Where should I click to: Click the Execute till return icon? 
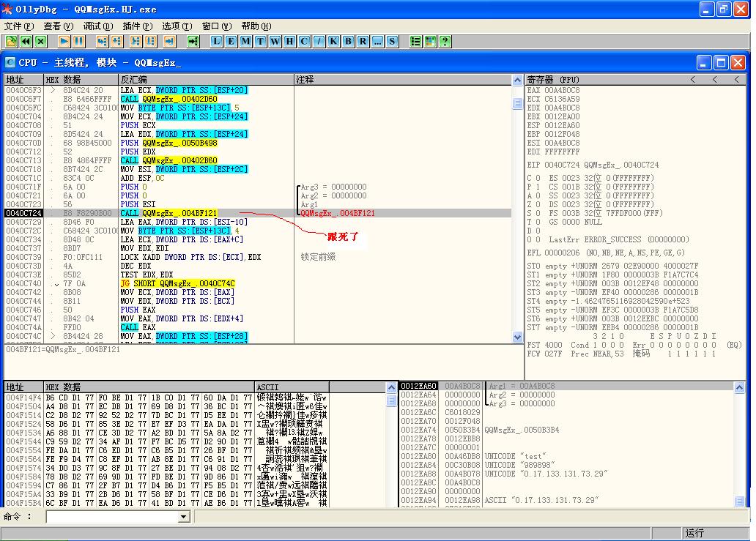tap(169, 42)
